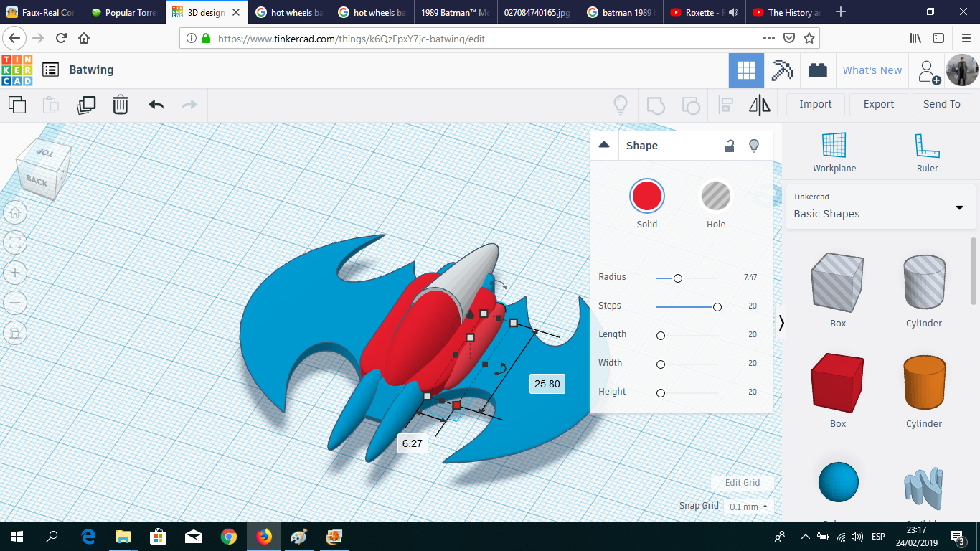
Task: Open the Snap Grid dropdown
Action: click(748, 507)
